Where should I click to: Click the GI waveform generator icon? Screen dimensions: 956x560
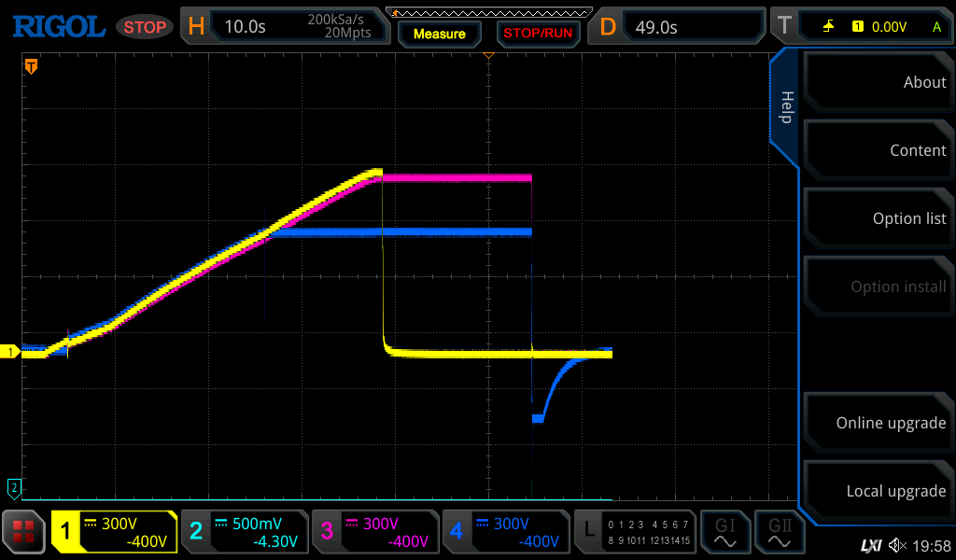click(x=724, y=532)
